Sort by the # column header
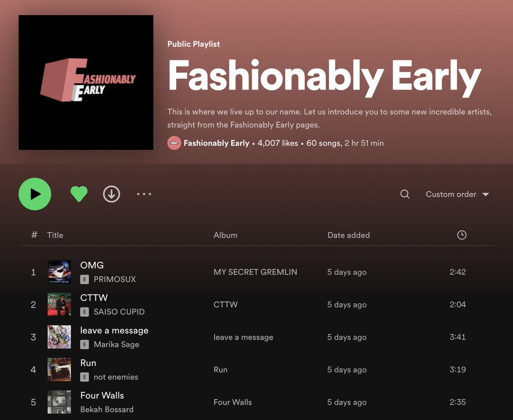The image size is (513, 420). 35,235
